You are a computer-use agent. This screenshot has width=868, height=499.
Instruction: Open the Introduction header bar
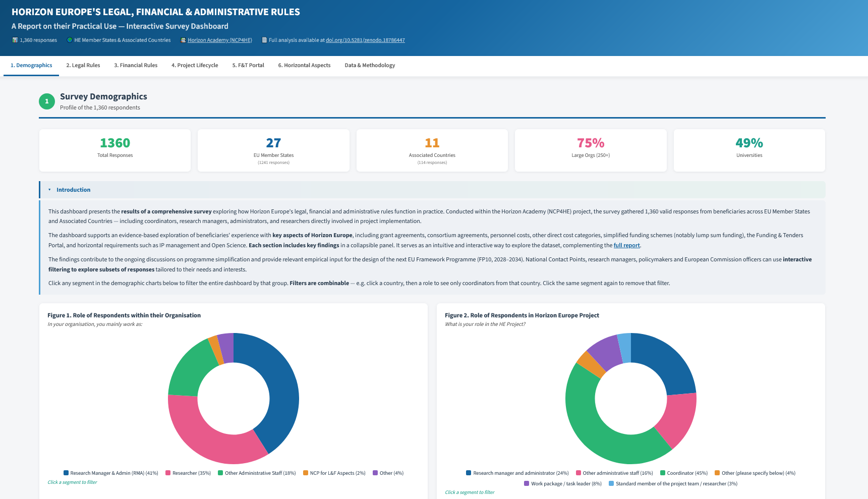coord(432,190)
